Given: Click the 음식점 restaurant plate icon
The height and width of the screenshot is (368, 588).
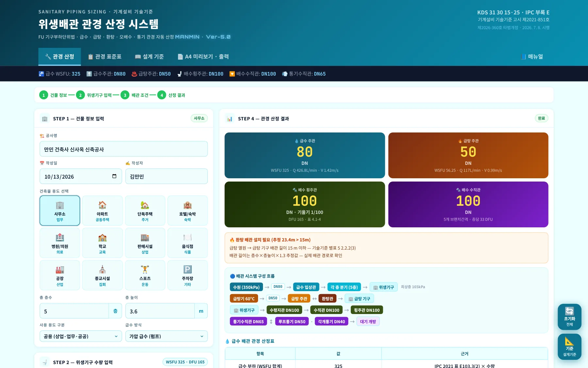Looking at the screenshot, I should click(188, 237).
